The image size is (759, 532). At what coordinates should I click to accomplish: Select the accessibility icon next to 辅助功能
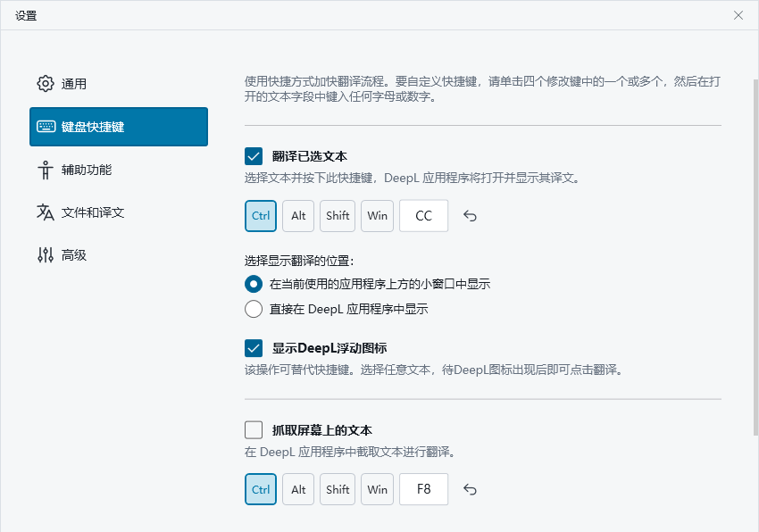(x=45, y=169)
